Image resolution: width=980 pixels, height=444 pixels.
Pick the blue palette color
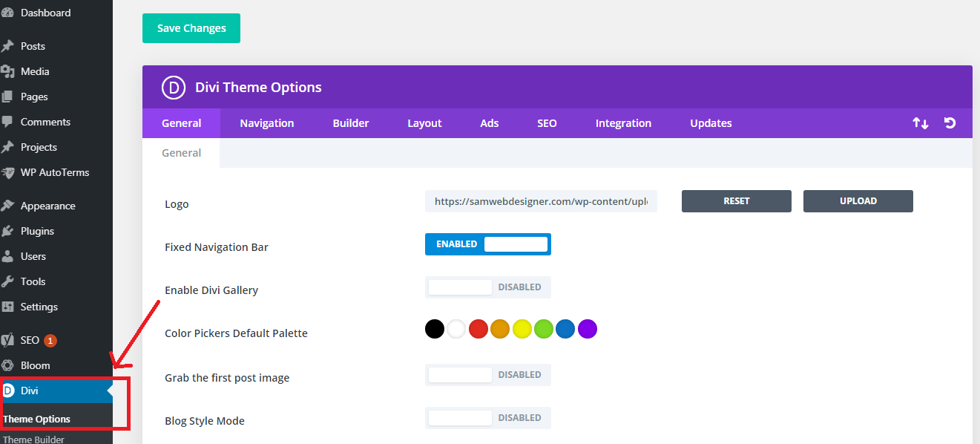point(565,329)
